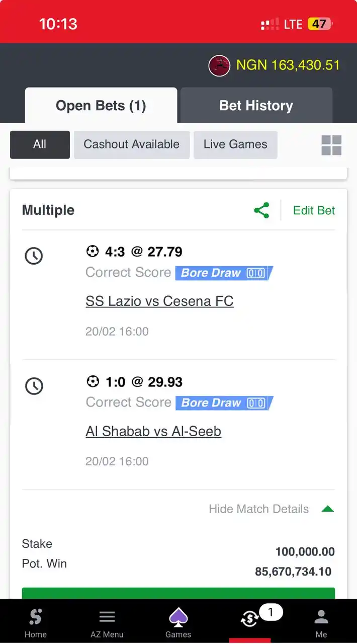Go to Home in the bottom navigation
Image resolution: width=357 pixels, height=644 pixels.
[x=36, y=623]
